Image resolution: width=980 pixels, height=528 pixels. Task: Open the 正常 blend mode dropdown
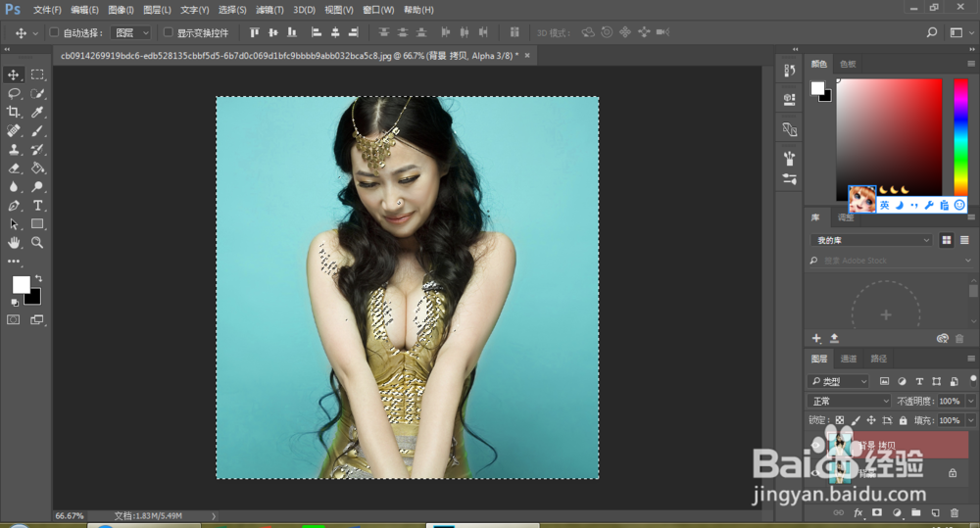point(849,401)
